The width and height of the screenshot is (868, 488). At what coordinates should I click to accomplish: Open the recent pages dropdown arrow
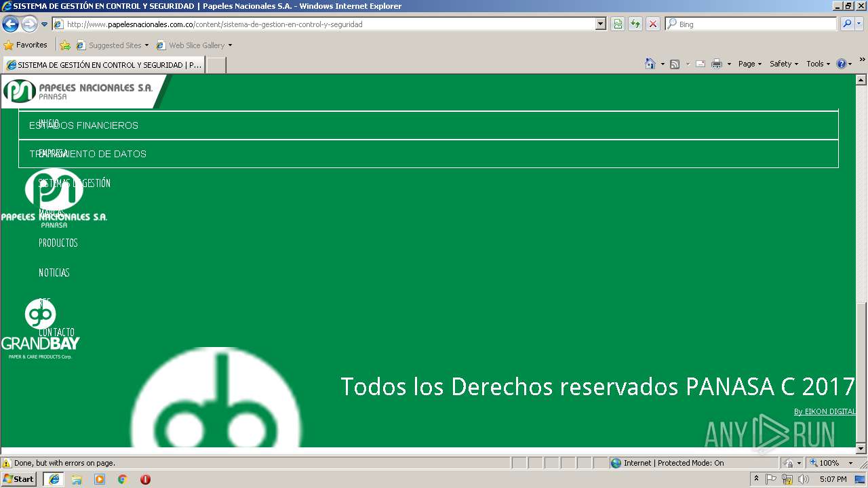coord(45,24)
